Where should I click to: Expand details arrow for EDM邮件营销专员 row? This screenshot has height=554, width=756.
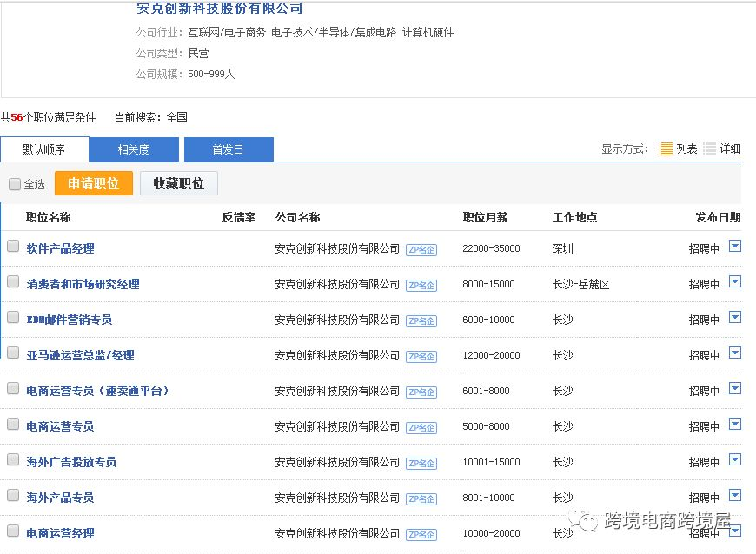pyautogui.click(x=735, y=318)
